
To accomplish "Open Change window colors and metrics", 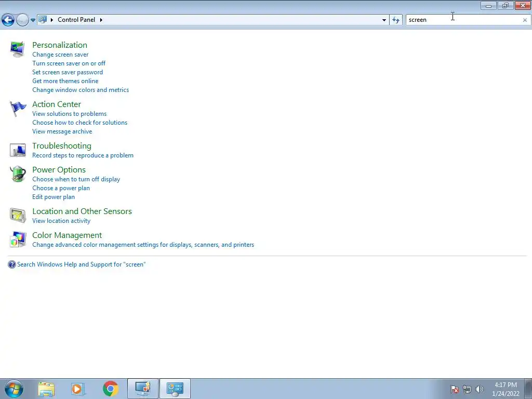I will (x=81, y=89).
